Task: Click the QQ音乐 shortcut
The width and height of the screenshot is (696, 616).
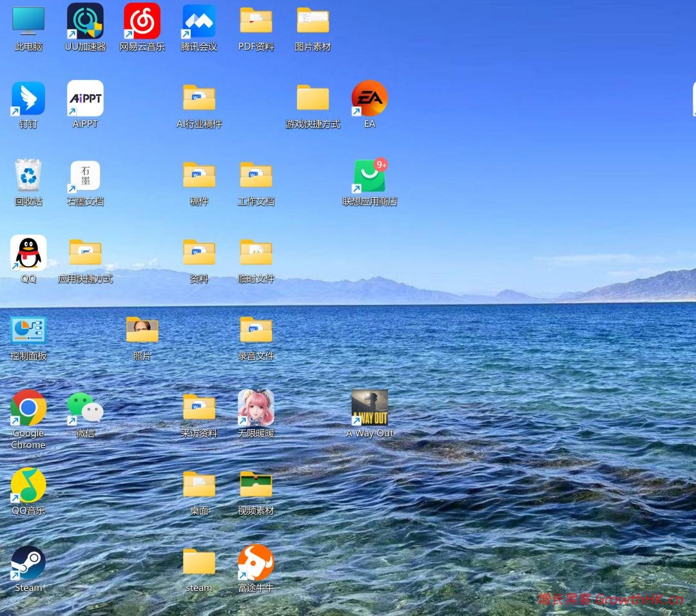Action: point(28,485)
